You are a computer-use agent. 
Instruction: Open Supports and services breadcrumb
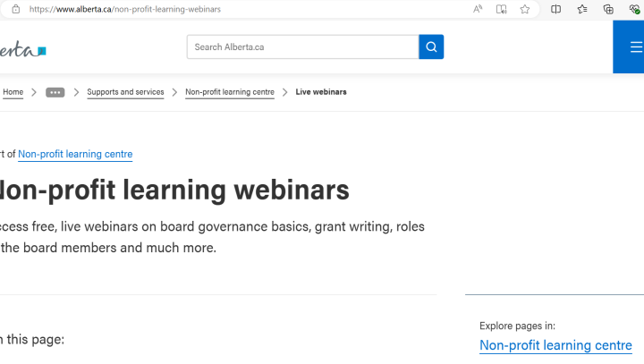point(125,92)
